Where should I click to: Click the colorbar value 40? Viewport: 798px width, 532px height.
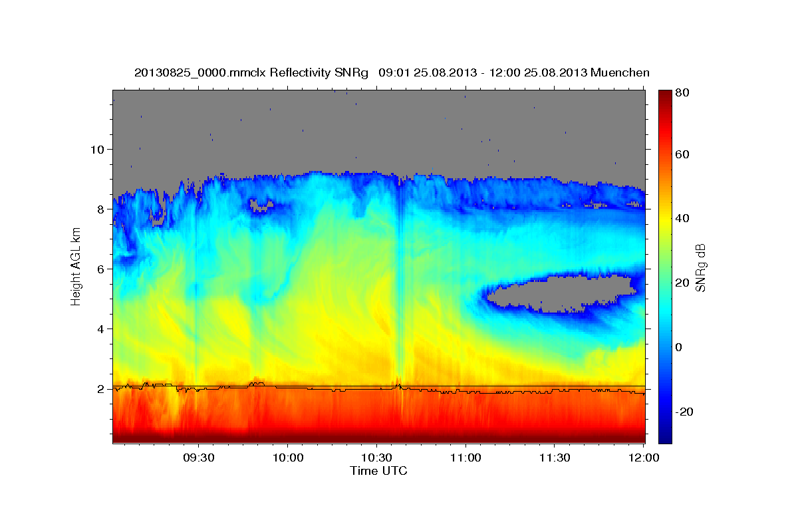click(682, 219)
